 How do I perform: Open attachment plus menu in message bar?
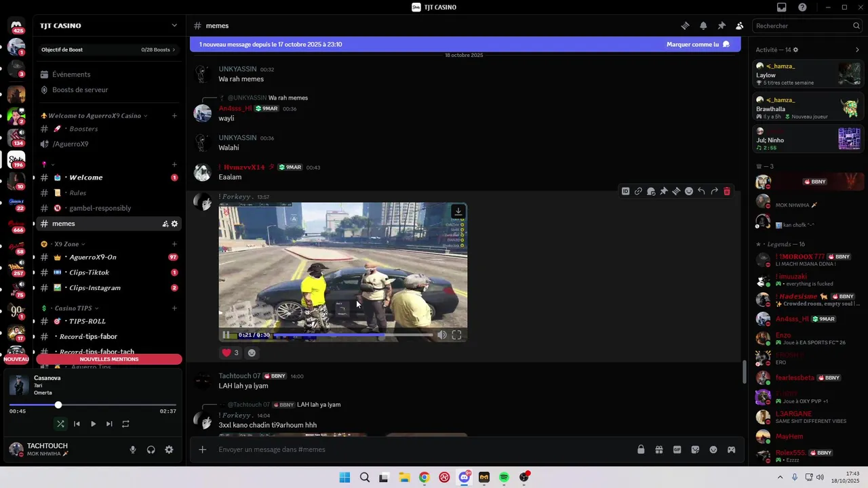[202, 449]
